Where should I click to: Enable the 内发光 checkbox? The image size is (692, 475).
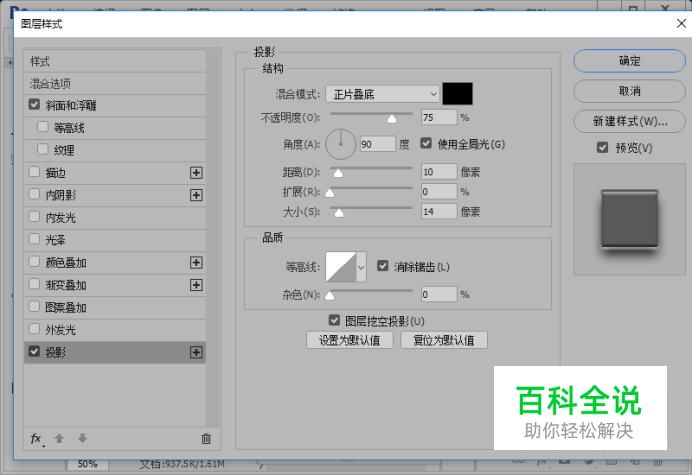click(x=34, y=217)
